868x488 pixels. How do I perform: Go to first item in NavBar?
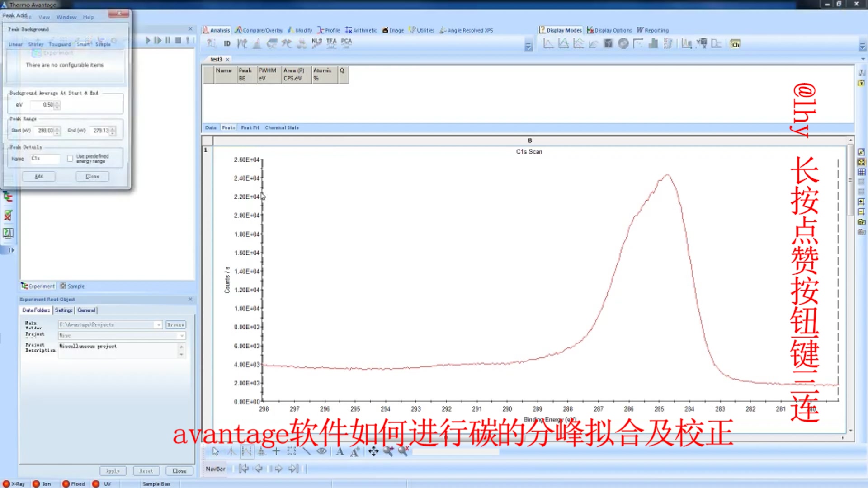244,469
